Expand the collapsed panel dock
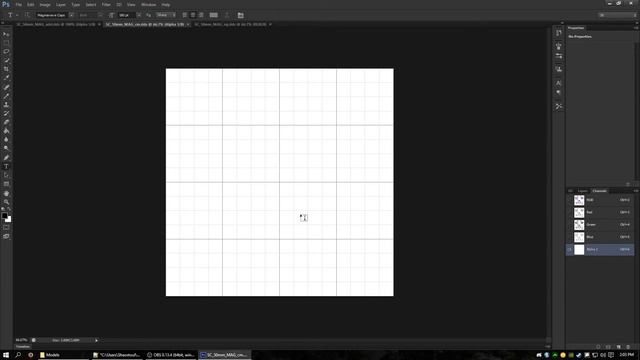The width and height of the screenshot is (640, 360). tap(562, 23)
